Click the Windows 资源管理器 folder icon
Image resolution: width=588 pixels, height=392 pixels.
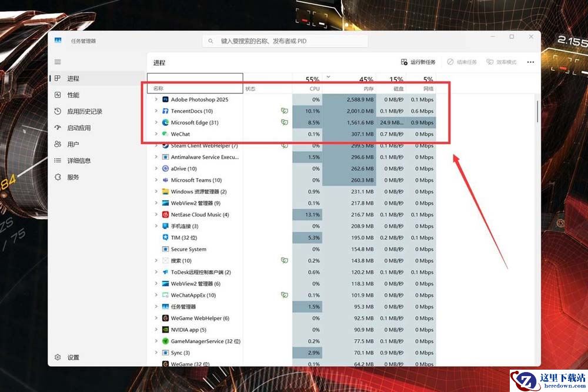[165, 192]
